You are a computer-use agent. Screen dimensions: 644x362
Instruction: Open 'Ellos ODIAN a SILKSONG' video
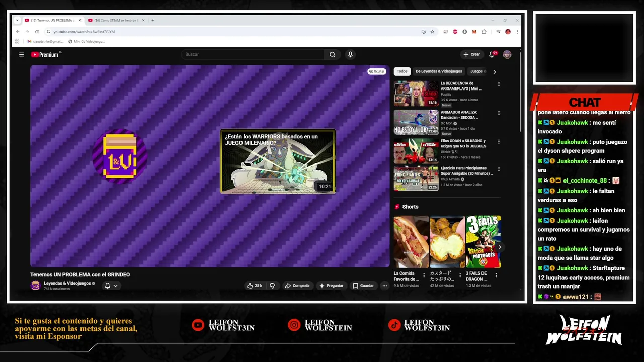click(416, 151)
